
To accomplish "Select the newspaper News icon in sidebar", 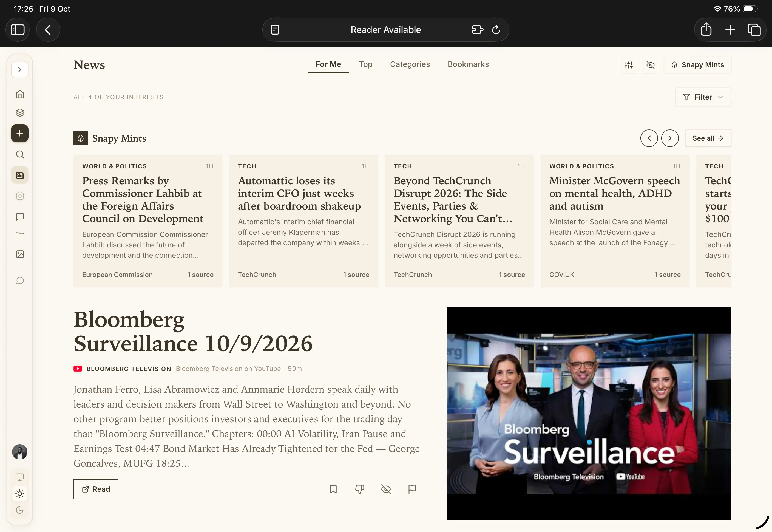I will pos(20,175).
